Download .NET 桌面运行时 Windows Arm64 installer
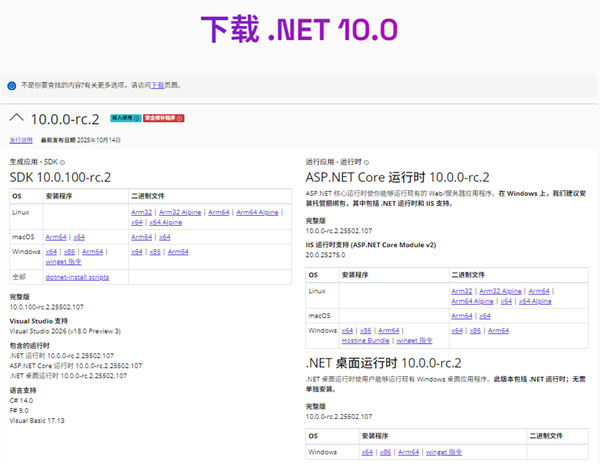Image resolution: width=600 pixels, height=465 pixels. click(x=408, y=452)
